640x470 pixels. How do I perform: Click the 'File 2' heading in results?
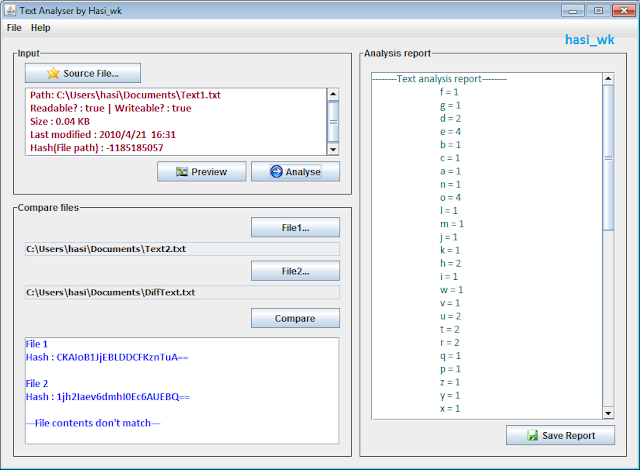point(37,384)
